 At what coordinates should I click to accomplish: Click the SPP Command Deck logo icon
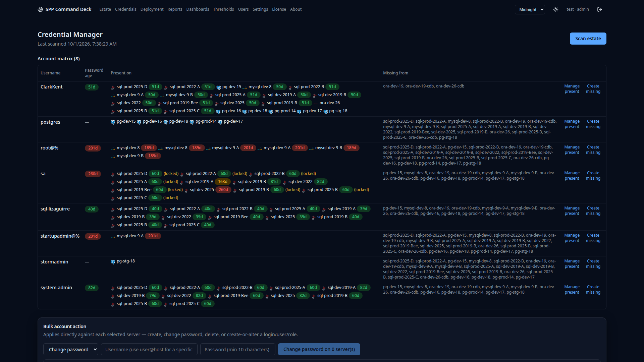point(40,9)
